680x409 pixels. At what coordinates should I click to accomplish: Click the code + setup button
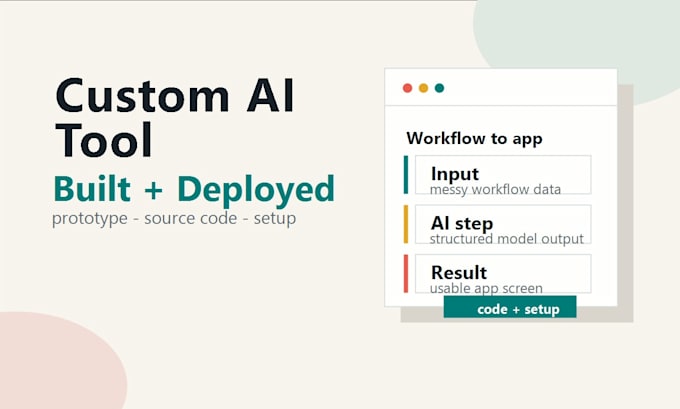[510, 307]
